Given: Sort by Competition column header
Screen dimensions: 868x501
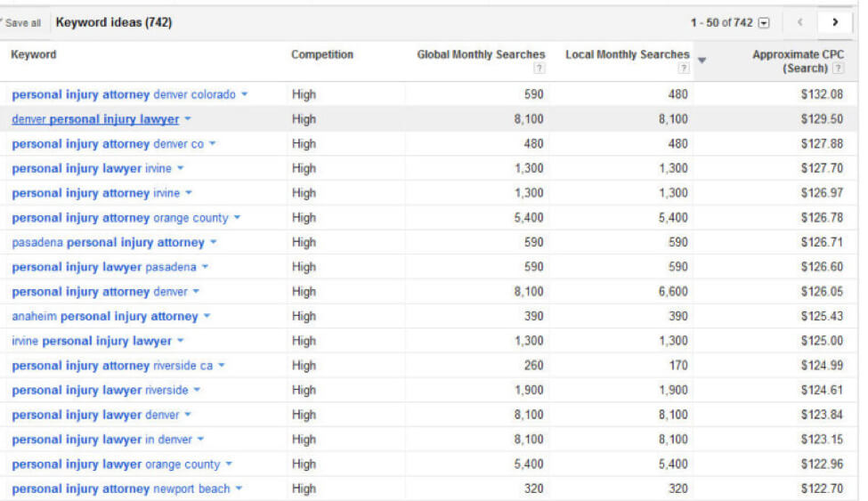Looking at the screenshot, I should 322,54.
